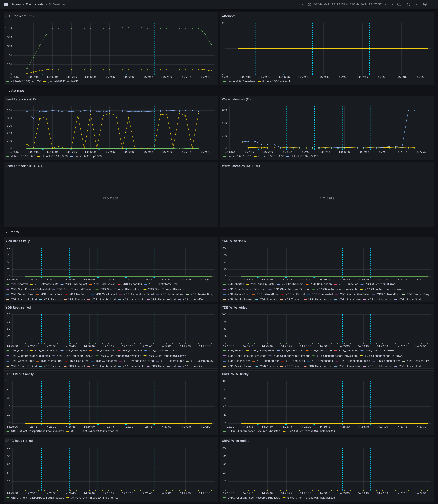Toggle YDB_Aborted in YDB Read finally legend
Viewport: 438px width, 504px height.
19,284
